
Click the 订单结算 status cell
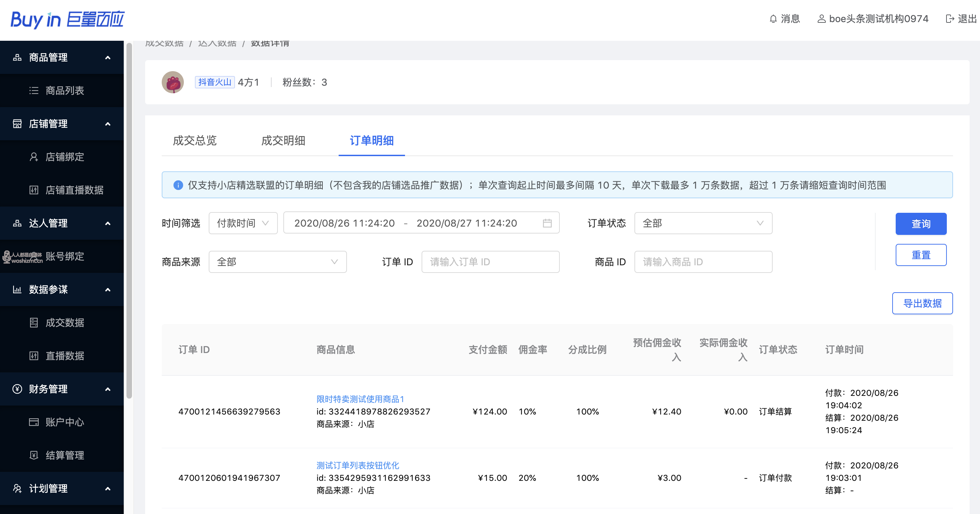coord(775,411)
